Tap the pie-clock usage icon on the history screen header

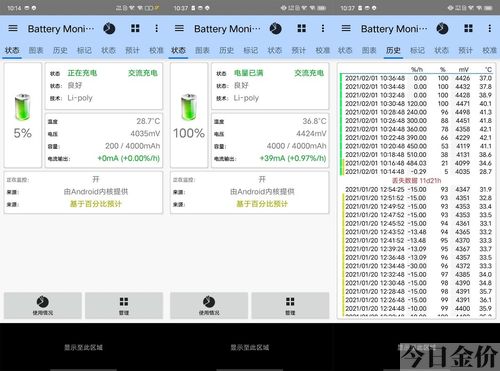442,29
